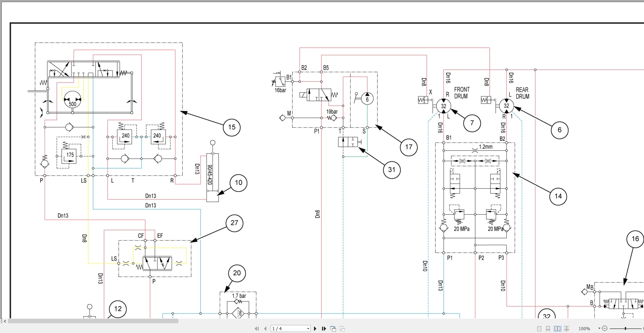Return to the previous view

coord(333,328)
